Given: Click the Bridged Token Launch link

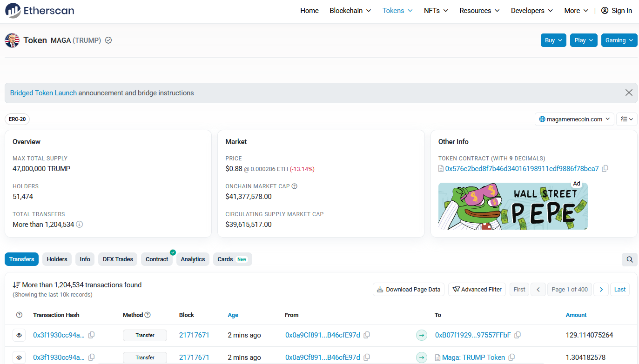Looking at the screenshot, I should 43,93.
